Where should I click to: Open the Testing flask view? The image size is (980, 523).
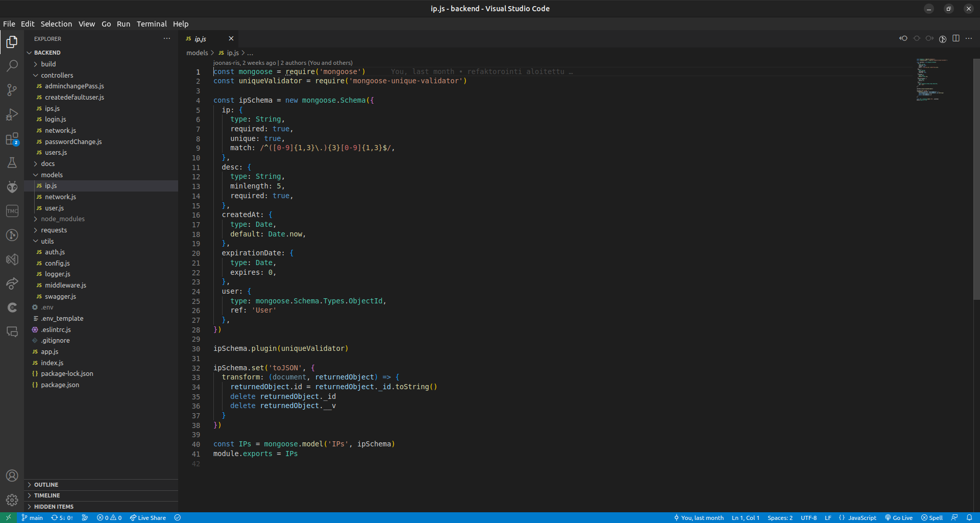(12, 163)
